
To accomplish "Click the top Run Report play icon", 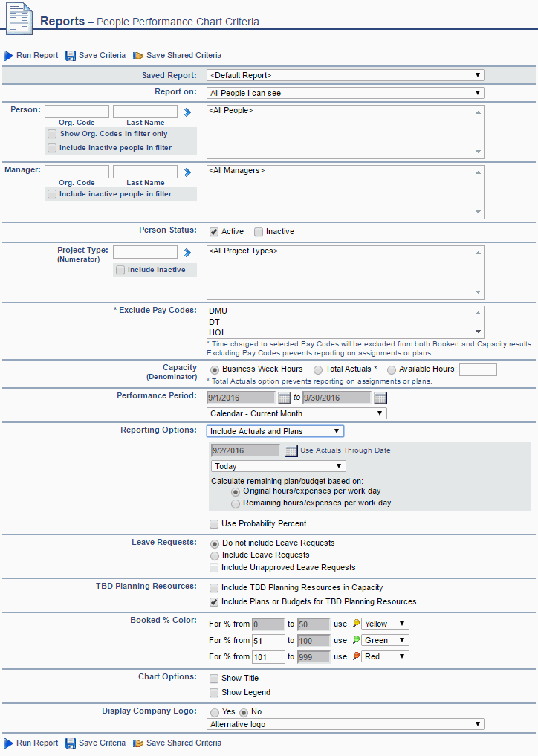I will pyautogui.click(x=8, y=56).
